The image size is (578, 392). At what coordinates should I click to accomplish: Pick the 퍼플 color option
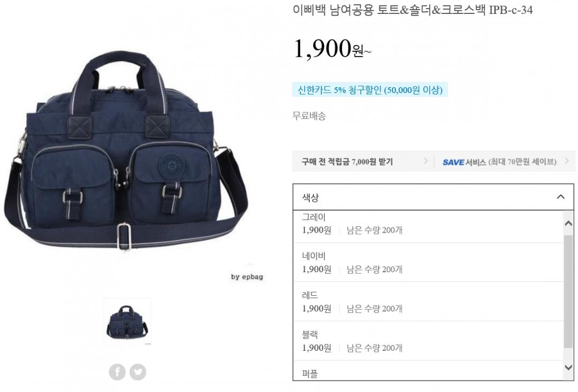coord(428,371)
